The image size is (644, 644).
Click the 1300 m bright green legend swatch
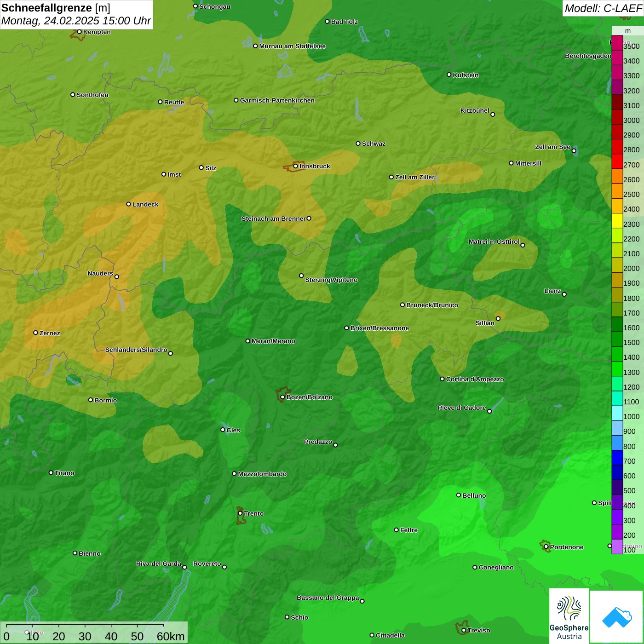tap(617, 369)
